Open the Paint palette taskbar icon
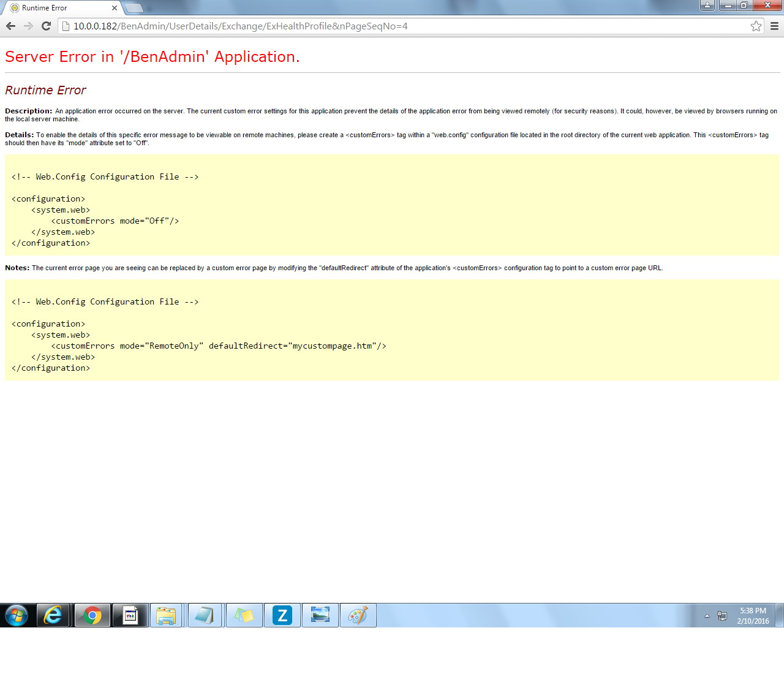 click(x=358, y=615)
